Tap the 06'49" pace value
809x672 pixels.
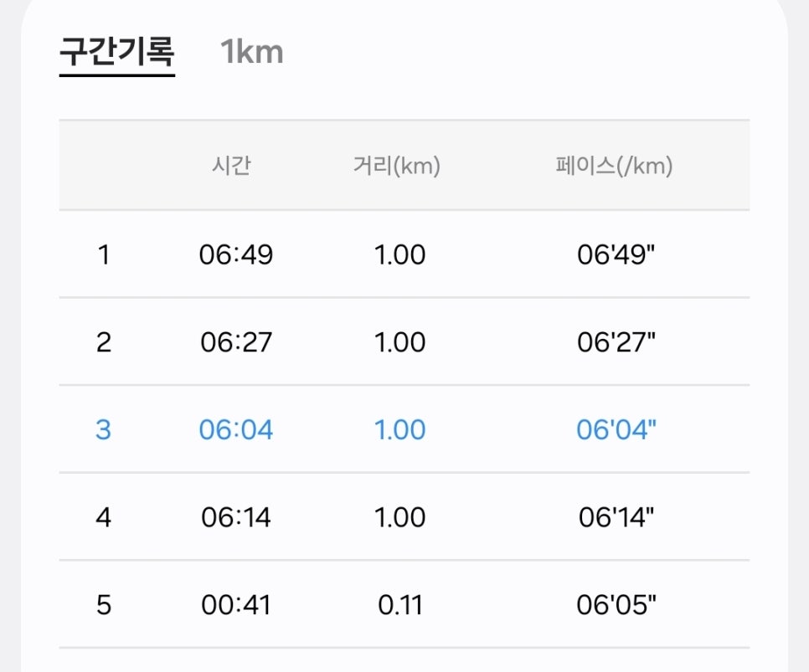coord(616,254)
